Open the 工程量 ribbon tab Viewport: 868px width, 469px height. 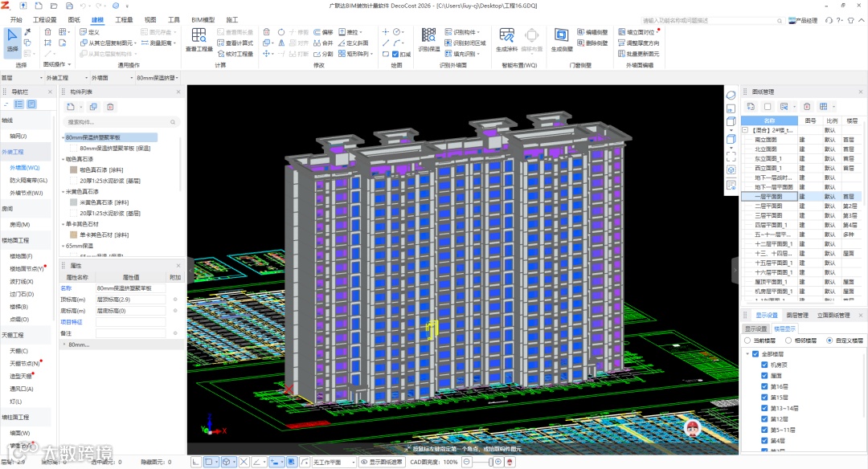point(124,20)
